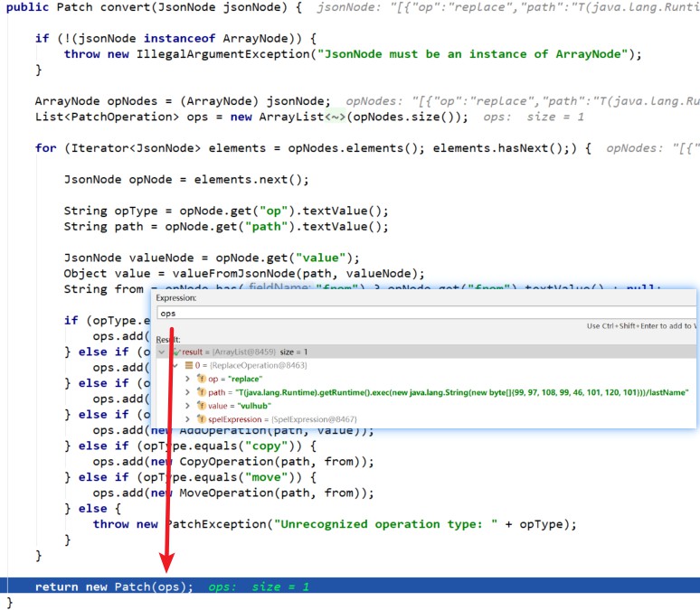Click the field icon next to op
The image size is (700, 610).
pos(202,379)
